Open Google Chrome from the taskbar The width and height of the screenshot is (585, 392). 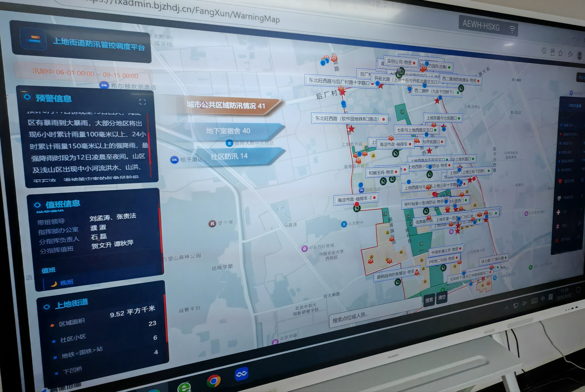click(x=214, y=381)
